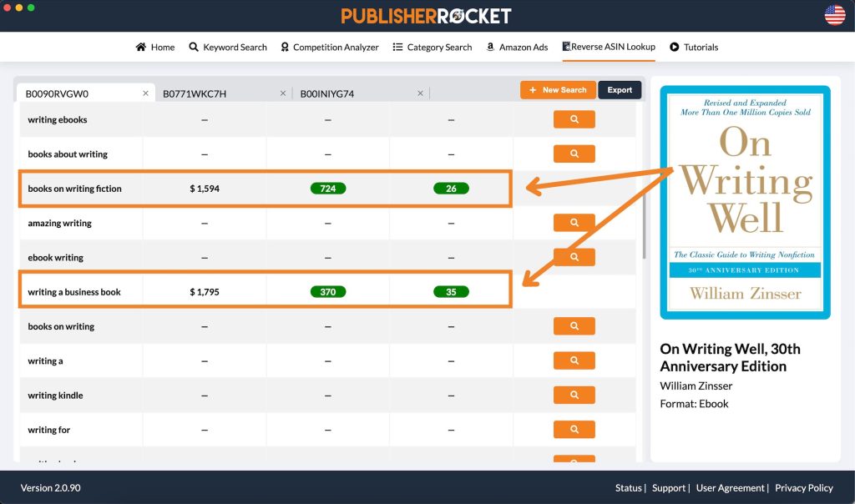Start a New Search

558,90
